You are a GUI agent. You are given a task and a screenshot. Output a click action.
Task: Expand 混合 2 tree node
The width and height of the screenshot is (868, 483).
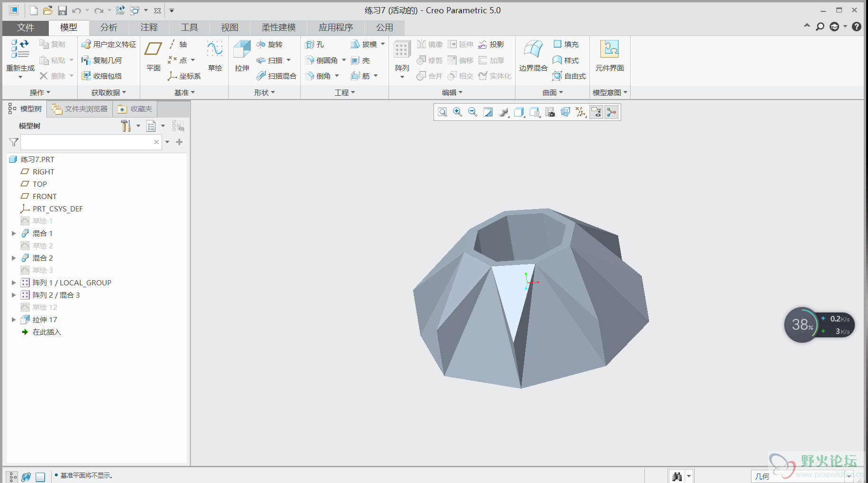click(x=14, y=258)
